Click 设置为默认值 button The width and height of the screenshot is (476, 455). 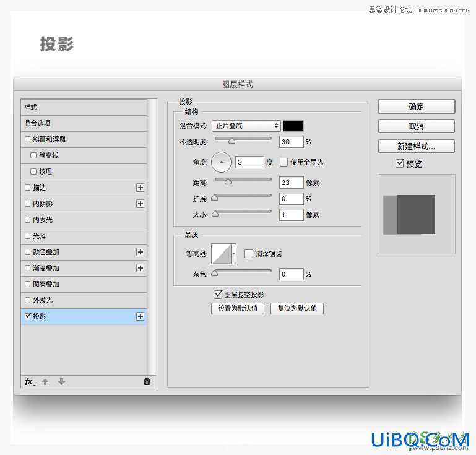tap(238, 308)
